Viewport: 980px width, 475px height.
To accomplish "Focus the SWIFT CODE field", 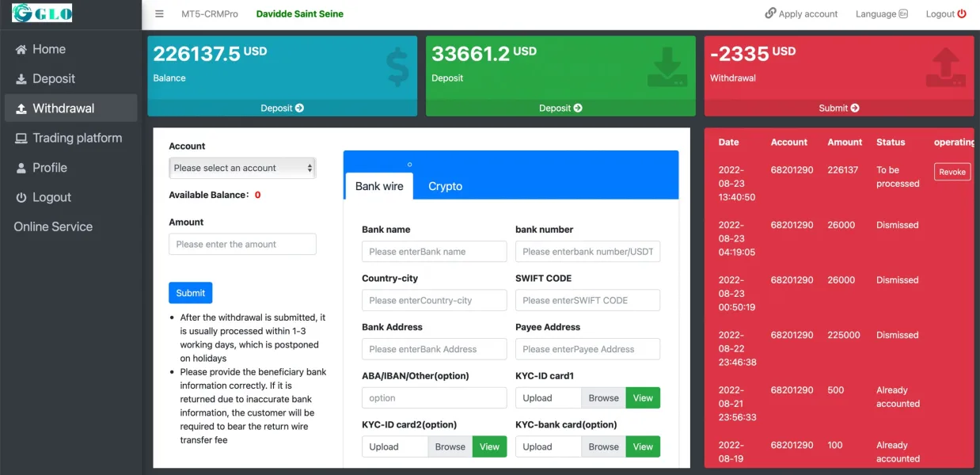I will click(x=587, y=300).
